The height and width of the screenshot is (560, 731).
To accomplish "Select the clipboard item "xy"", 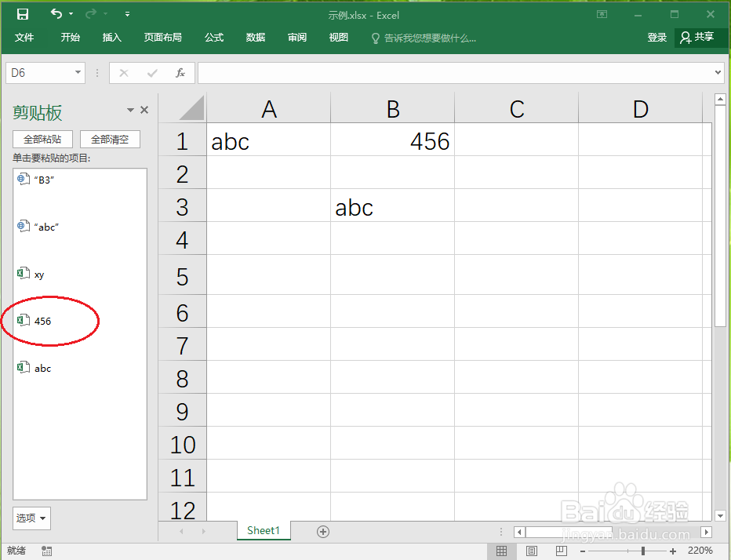I will coord(39,274).
